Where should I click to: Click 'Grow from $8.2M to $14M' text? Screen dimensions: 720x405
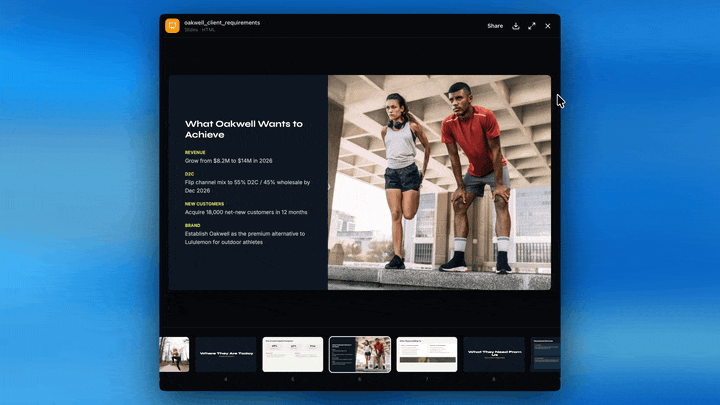tap(229, 161)
